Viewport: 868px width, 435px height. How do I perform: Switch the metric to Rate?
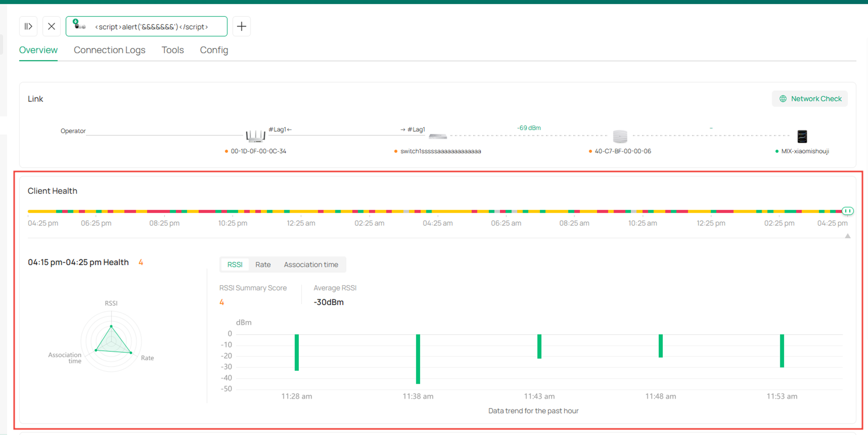point(263,264)
